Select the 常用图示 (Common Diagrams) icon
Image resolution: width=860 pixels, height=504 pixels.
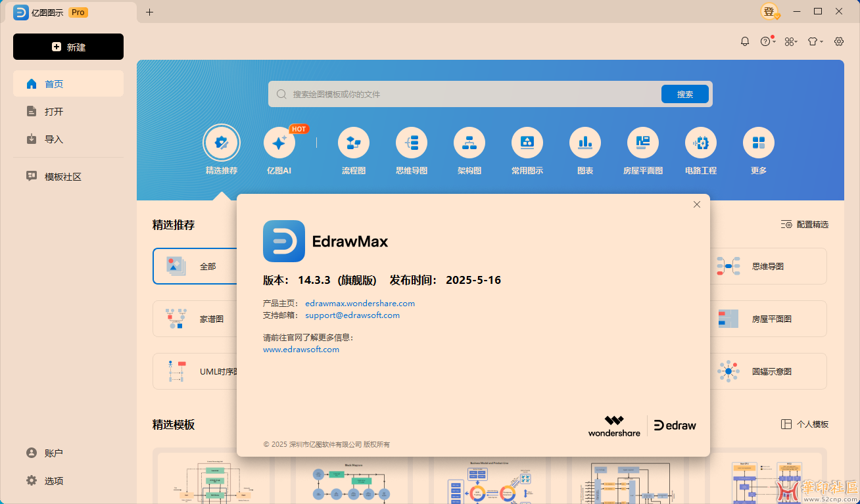(527, 143)
